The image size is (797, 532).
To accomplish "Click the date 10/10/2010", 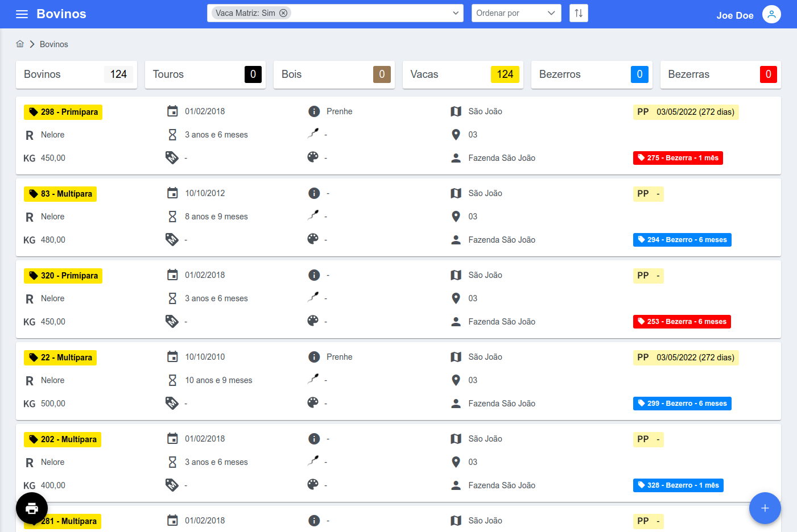I will [x=205, y=357].
